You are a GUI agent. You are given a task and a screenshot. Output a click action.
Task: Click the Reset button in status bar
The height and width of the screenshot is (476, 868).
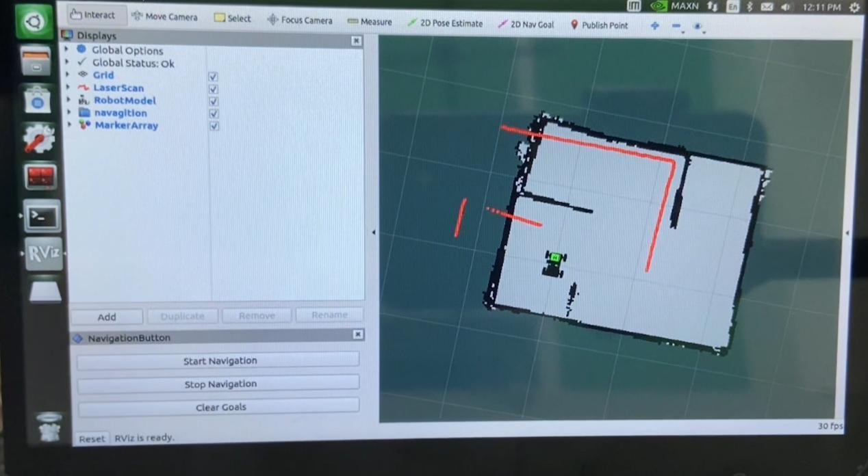(92, 438)
